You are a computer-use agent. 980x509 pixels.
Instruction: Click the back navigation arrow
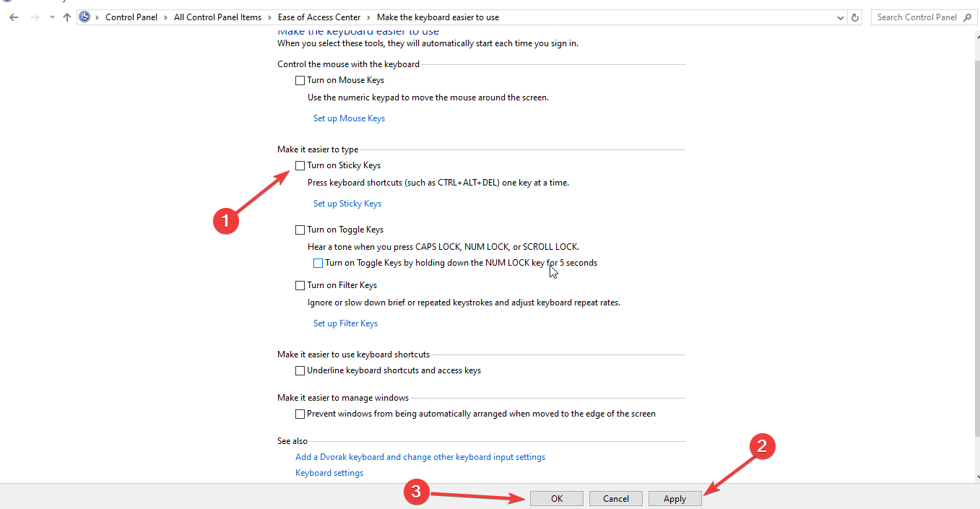click(13, 17)
